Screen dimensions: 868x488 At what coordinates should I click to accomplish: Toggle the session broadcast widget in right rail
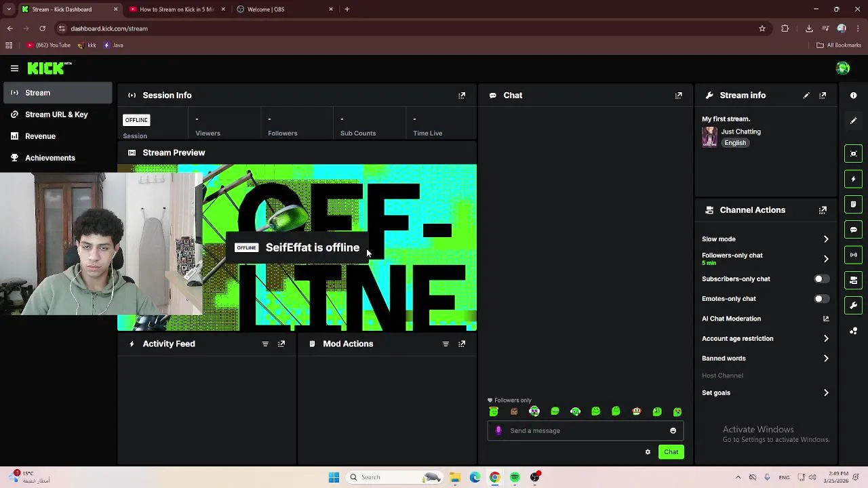tap(854, 255)
